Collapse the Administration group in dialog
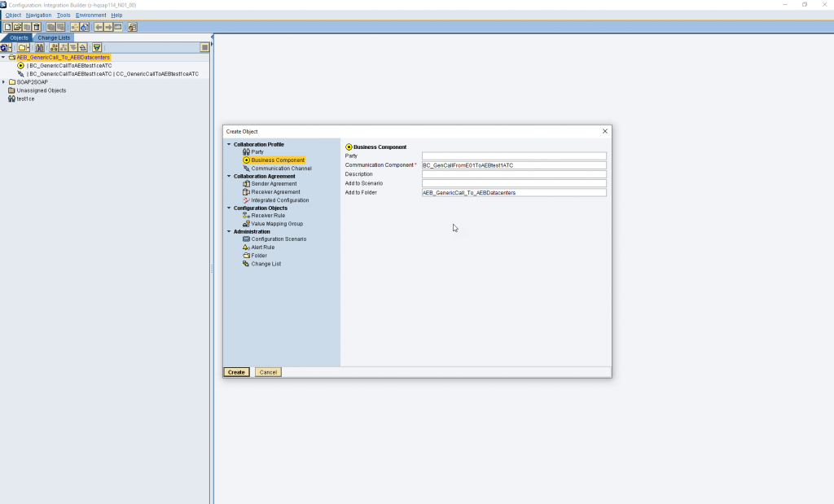This screenshot has width=834, height=504. (x=229, y=231)
